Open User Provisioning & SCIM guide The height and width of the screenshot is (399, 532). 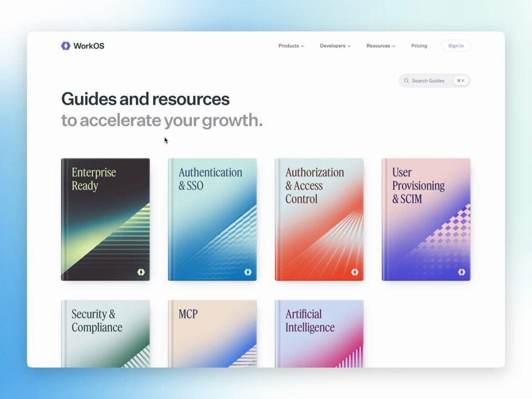pos(426,219)
